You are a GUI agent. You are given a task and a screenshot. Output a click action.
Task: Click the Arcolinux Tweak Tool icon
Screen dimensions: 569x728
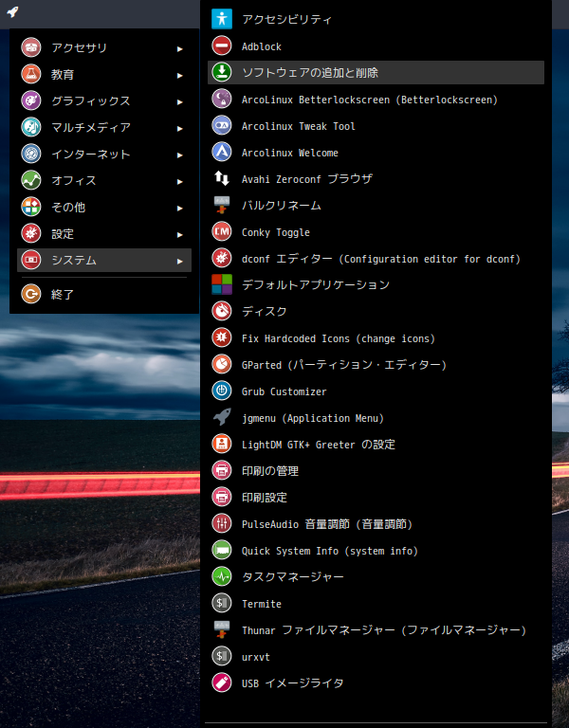click(222, 125)
